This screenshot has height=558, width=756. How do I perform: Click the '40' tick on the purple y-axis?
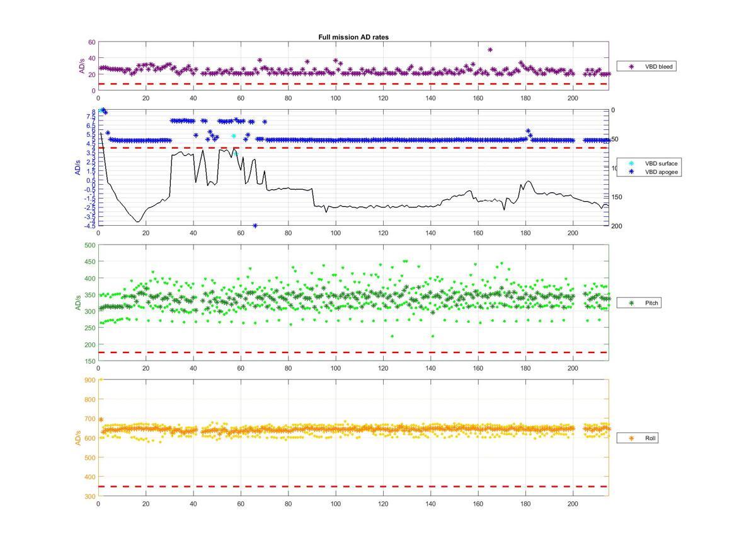point(91,59)
